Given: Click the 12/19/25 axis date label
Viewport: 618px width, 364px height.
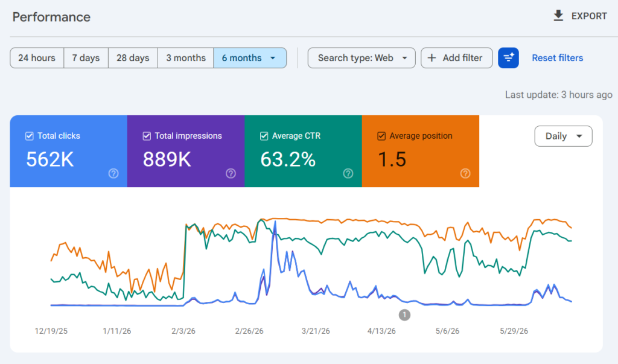Looking at the screenshot, I should (51, 331).
